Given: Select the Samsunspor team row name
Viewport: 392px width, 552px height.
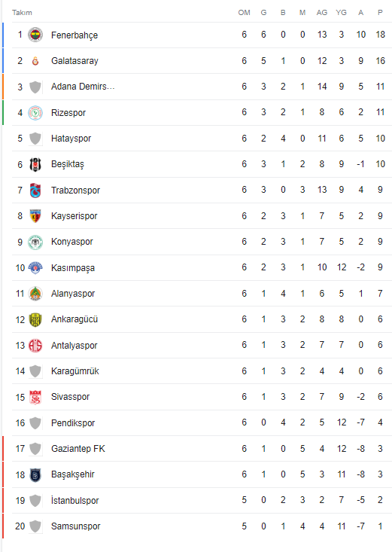Looking at the screenshot, I should pos(76,526).
